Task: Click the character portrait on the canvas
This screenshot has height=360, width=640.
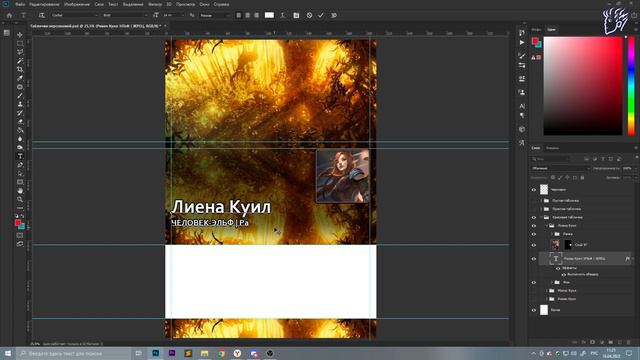Action: tap(343, 176)
